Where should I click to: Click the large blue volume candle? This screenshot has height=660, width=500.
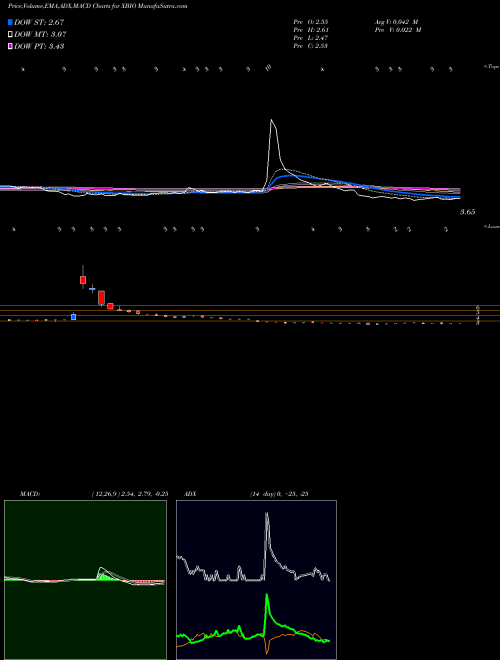(74, 317)
